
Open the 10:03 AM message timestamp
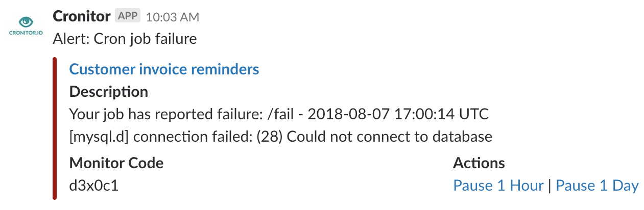pos(172,17)
